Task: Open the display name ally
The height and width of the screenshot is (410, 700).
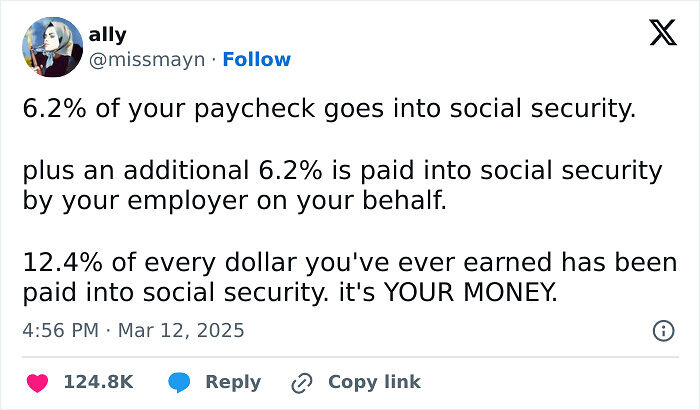Action: [108, 35]
